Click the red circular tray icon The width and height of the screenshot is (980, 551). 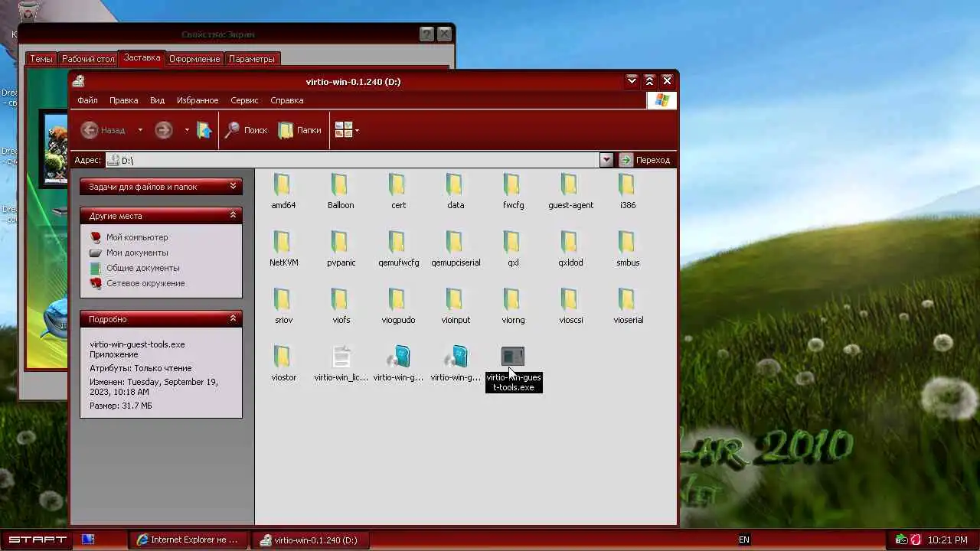point(915,540)
